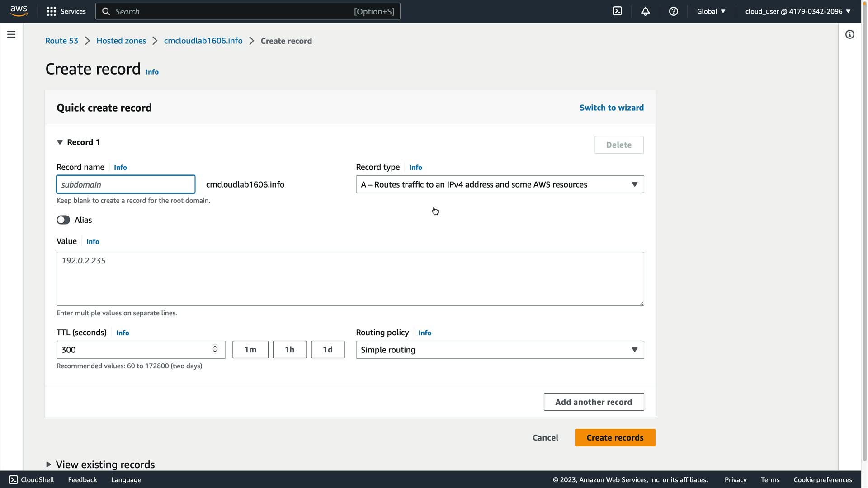
Task: Click the Create records button
Action: [615, 437]
